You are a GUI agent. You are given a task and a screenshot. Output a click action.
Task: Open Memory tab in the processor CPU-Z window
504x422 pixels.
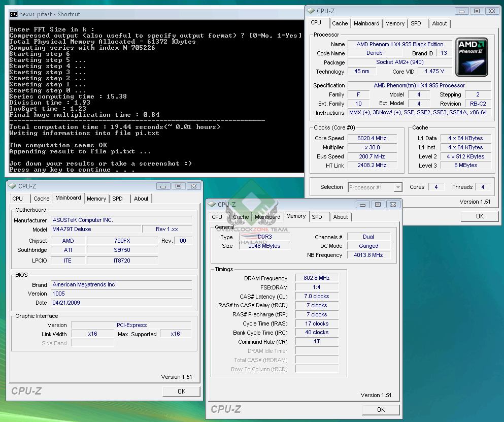click(395, 23)
